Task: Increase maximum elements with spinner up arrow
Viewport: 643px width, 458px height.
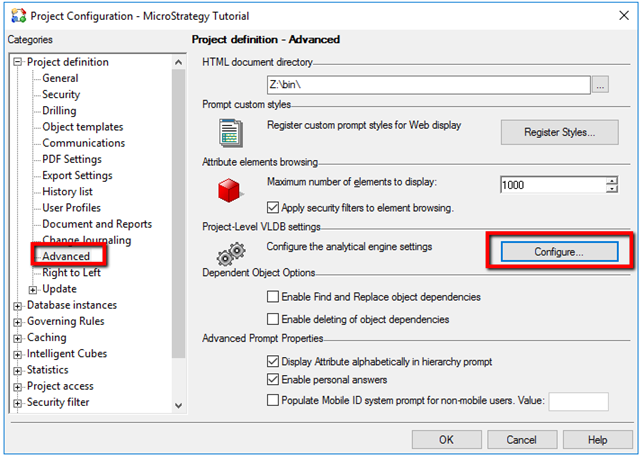Action: pyautogui.click(x=611, y=180)
